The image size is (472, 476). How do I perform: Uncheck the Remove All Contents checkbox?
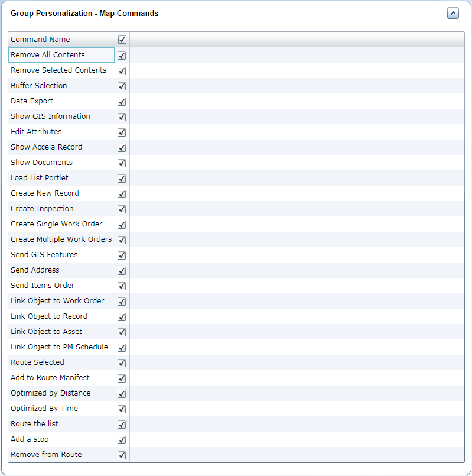pyautogui.click(x=122, y=56)
